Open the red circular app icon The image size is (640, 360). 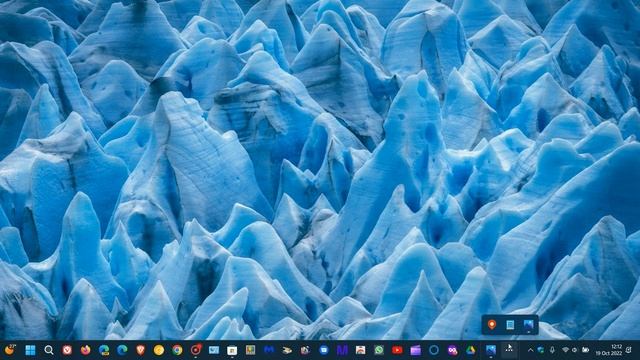[x=196, y=350]
